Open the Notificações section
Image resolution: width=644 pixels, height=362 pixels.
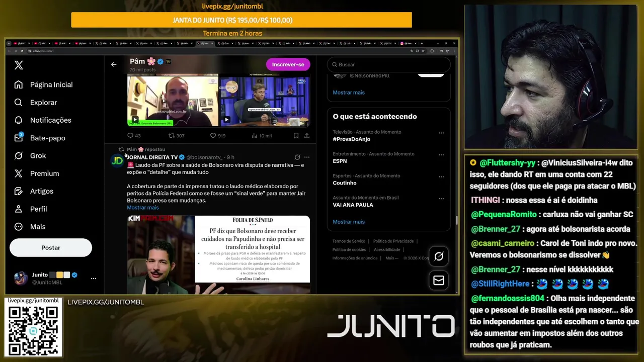(x=42, y=120)
